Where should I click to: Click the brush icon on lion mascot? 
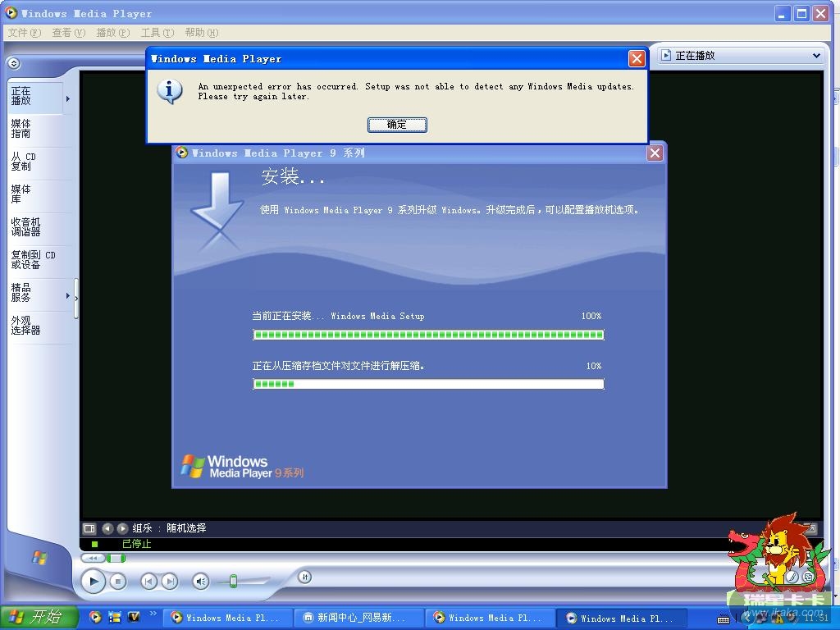(x=792, y=577)
